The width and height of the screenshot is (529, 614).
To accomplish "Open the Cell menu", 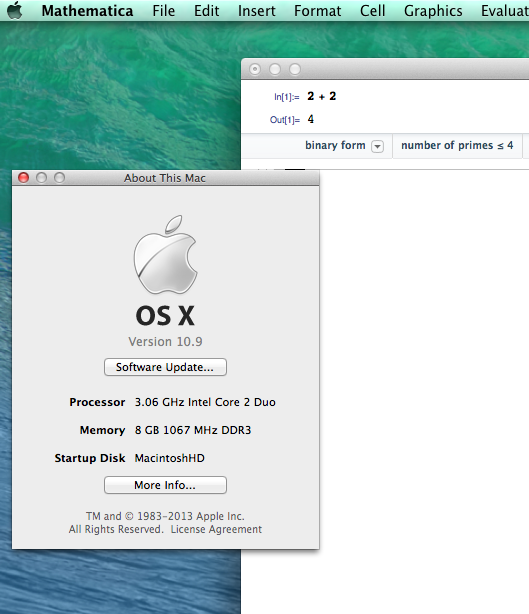I will click(x=372, y=11).
